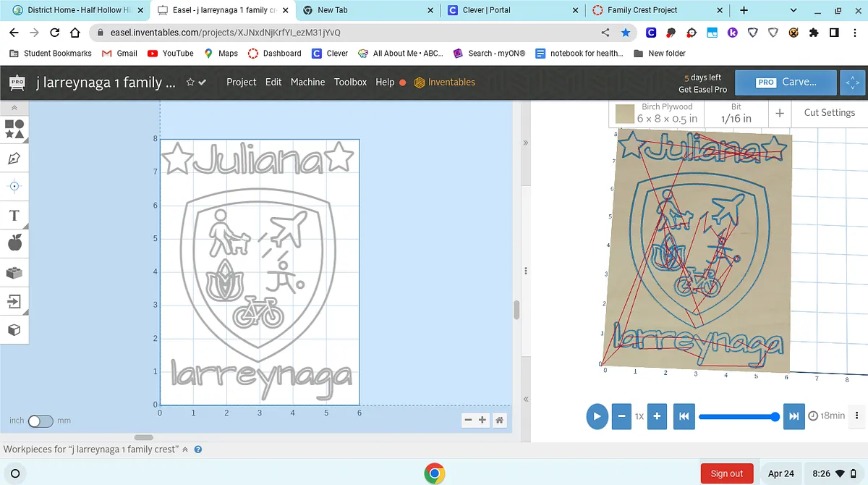This screenshot has height=485, width=868.
Task: Select the Shapes tool in left sidebar
Action: [14, 129]
